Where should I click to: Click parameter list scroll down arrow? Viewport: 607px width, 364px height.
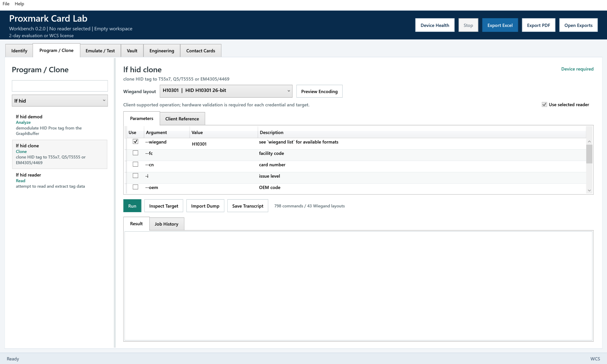(589, 190)
